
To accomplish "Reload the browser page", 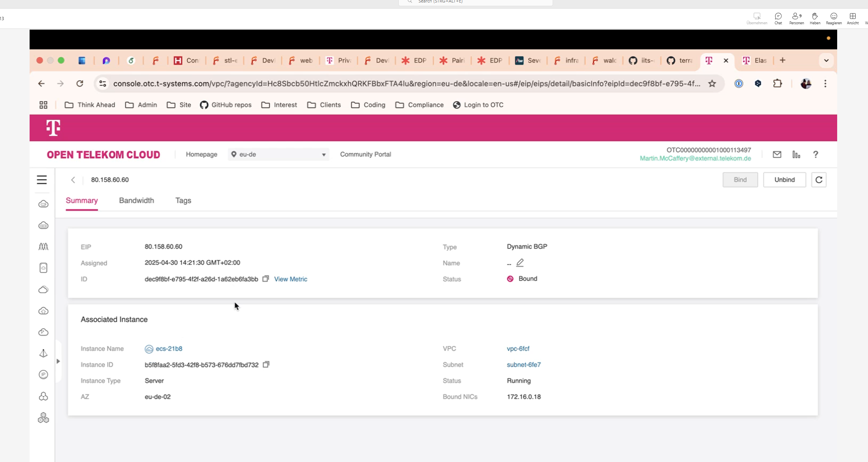I will coord(80,84).
